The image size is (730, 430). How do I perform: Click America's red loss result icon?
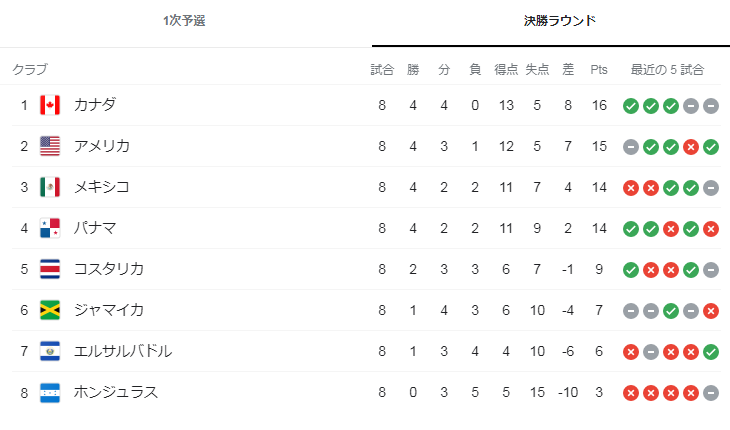coord(691,147)
